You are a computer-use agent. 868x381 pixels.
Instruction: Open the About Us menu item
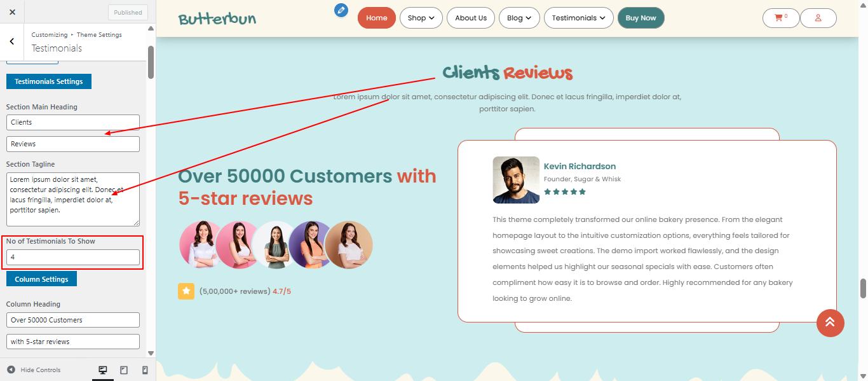[470, 18]
